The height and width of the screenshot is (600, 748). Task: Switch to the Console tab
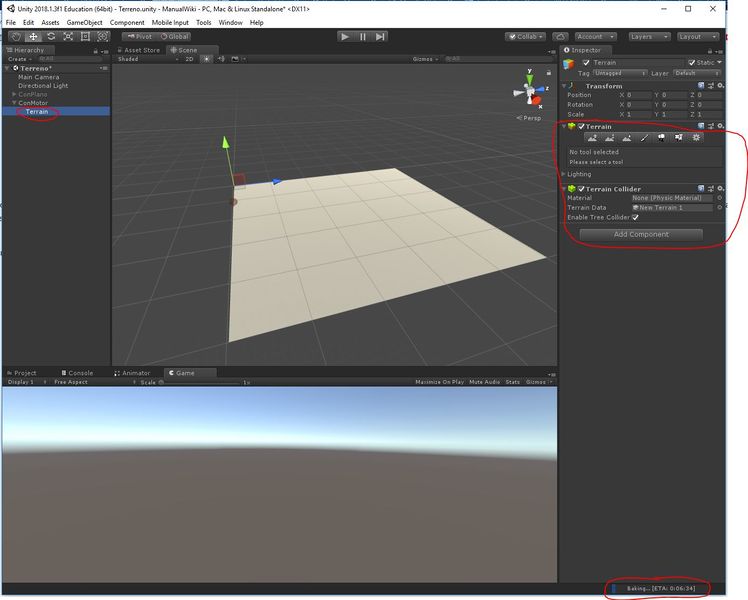77,373
